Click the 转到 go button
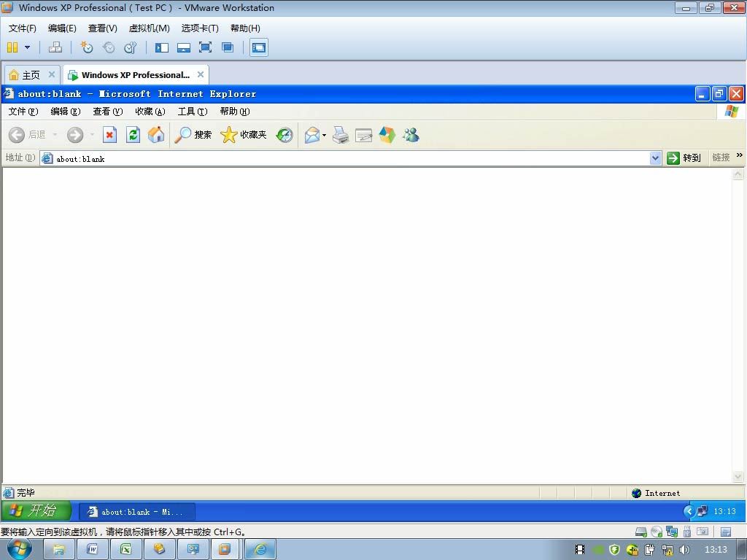The width and height of the screenshot is (747, 560). 684,158
